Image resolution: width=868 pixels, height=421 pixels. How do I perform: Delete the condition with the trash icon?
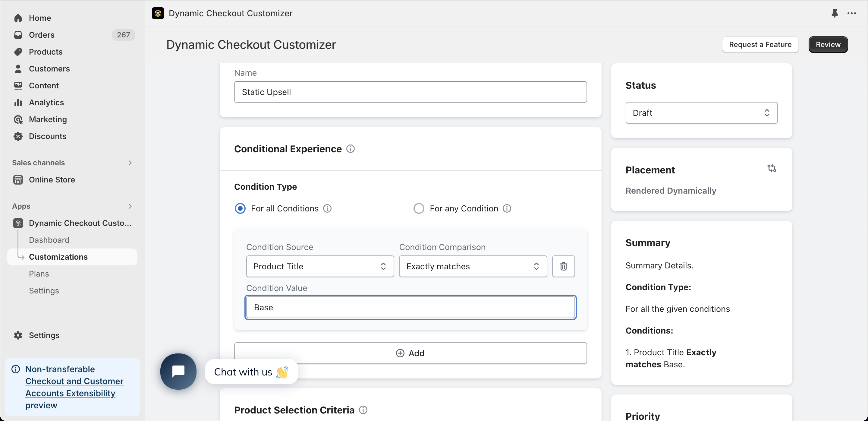click(x=563, y=266)
